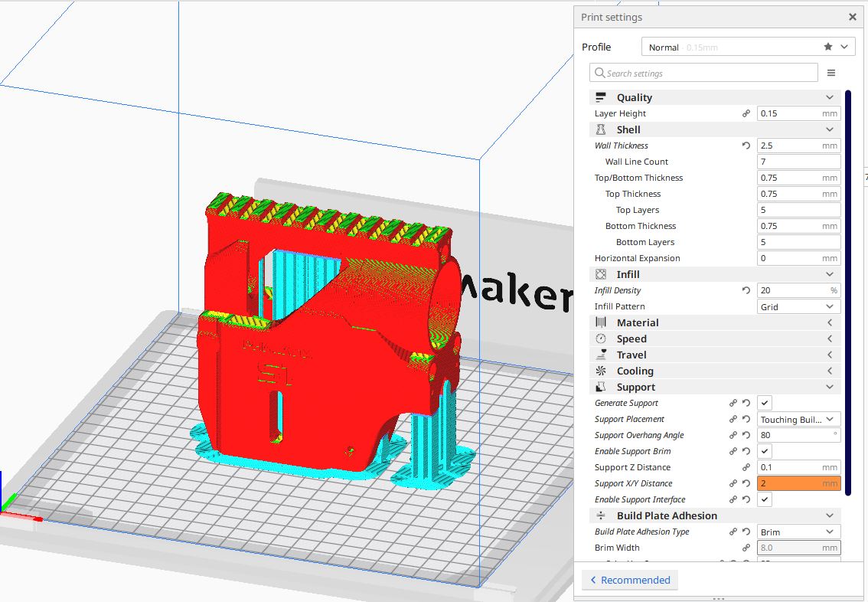Collapse the Quality section
Viewport: 868px width, 602px height.
click(829, 97)
